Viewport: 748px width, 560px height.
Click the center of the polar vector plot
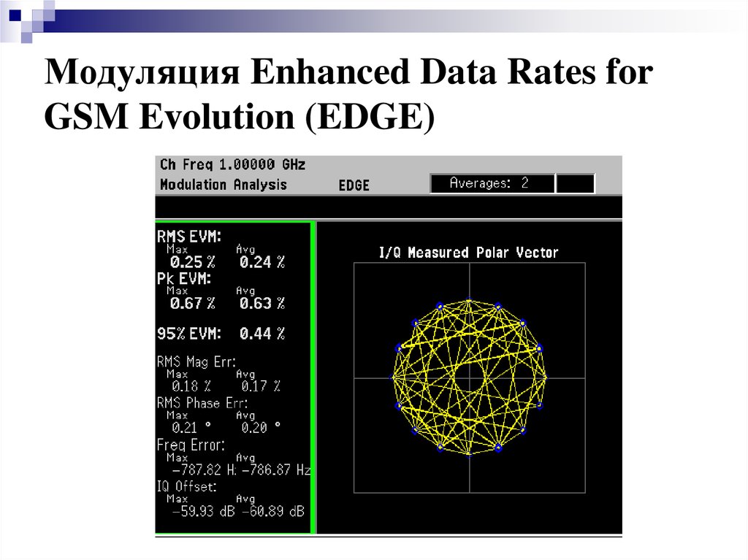point(470,377)
